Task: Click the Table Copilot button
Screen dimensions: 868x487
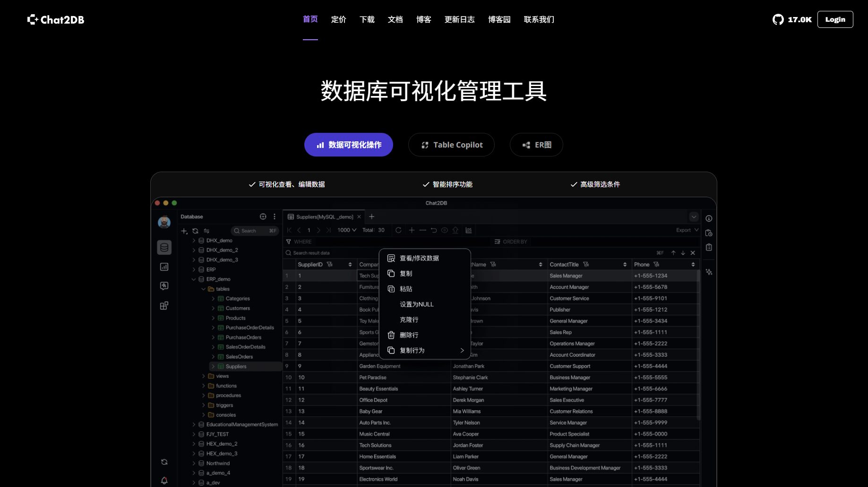Action: pyautogui.click(x=451, y=145)
